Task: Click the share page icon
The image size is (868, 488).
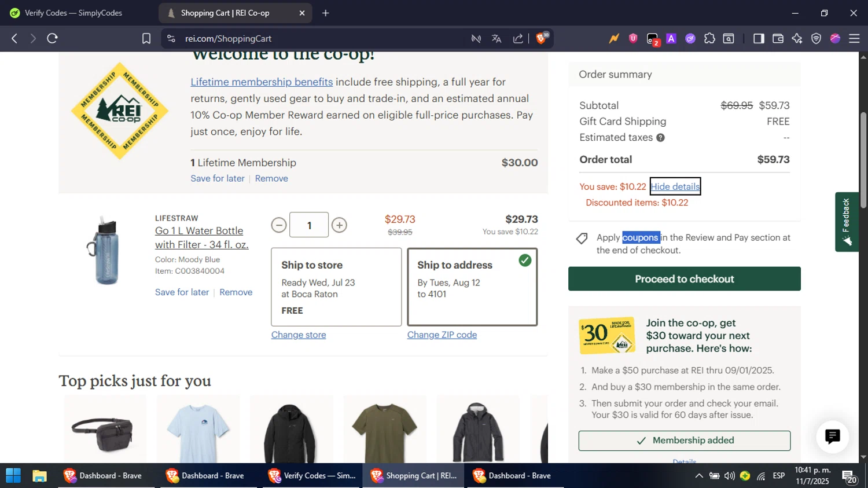Action: (518, 39)
